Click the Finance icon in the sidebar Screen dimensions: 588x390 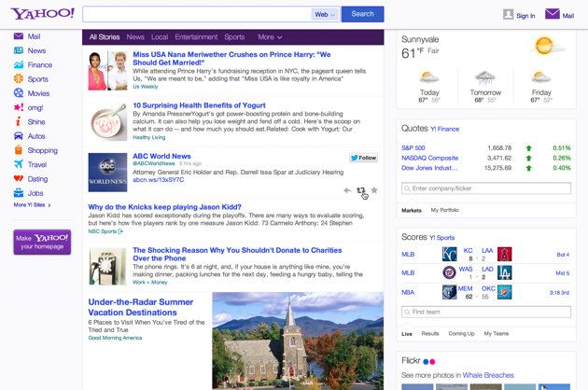[x=18, y=65]
